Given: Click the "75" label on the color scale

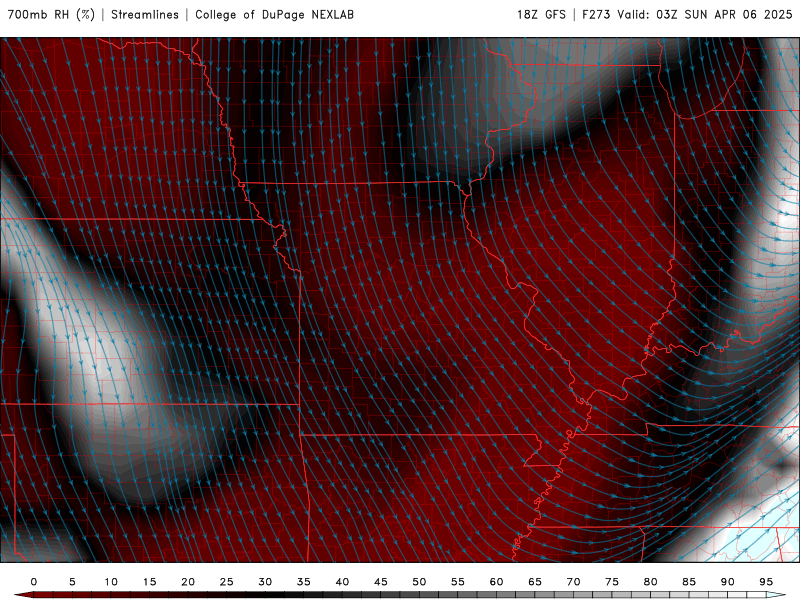Looking at the screenshot, I should (612, 582).
